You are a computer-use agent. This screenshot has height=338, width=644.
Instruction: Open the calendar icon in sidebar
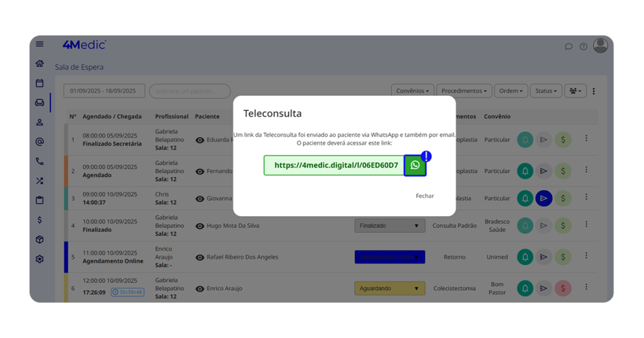(40, 83)
